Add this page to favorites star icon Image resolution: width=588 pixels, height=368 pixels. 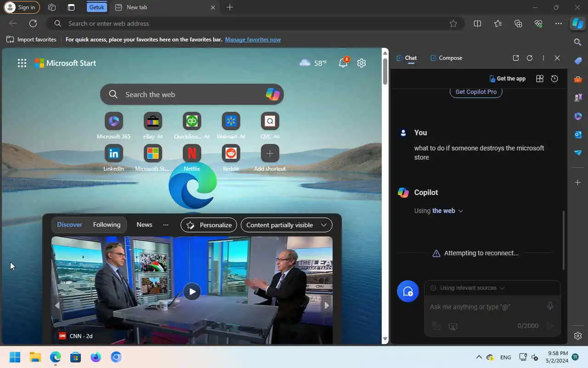click(453, 23)
